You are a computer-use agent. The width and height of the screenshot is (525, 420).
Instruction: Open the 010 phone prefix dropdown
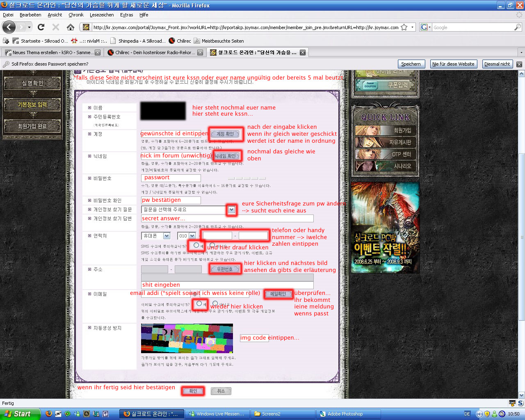click(x=192, y=236)
